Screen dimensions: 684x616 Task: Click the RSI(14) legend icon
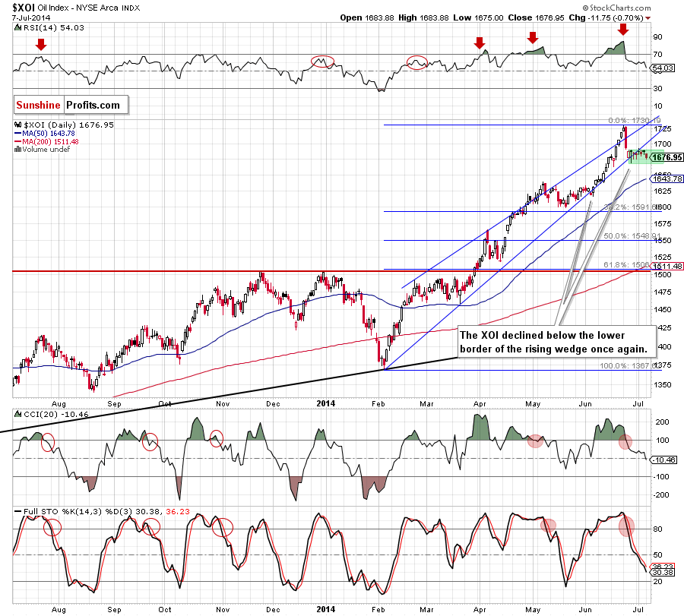(17, 27)
